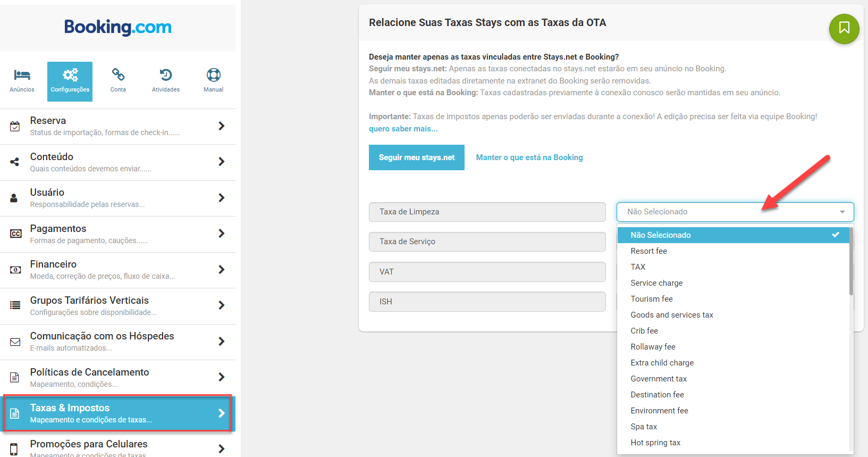Expand the Taxas & Impostos chevron
The width and height of the screenshot is (868, 457).
coord(222,413)
